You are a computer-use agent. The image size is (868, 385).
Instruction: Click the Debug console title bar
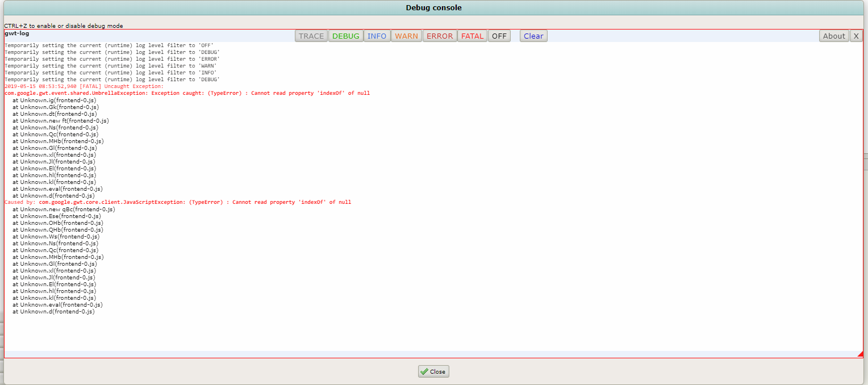(433, 7)
